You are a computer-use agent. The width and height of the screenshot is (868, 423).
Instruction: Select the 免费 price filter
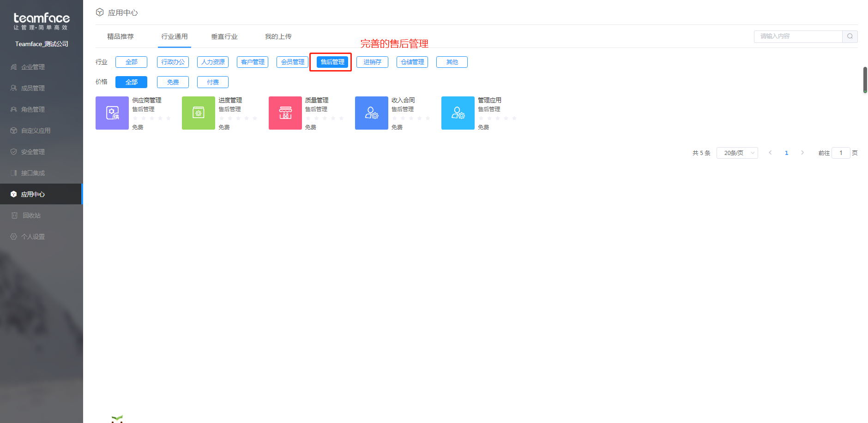pos(173,82)
